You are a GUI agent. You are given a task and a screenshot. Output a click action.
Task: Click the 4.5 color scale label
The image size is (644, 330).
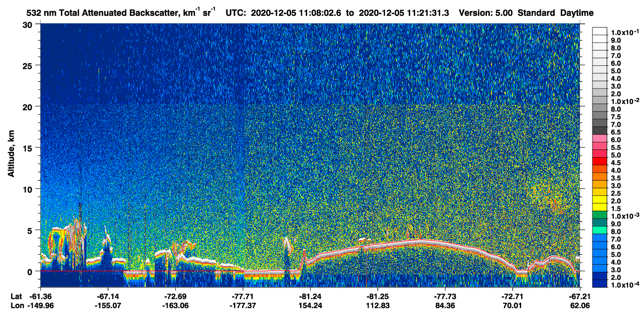pos(616,163)
